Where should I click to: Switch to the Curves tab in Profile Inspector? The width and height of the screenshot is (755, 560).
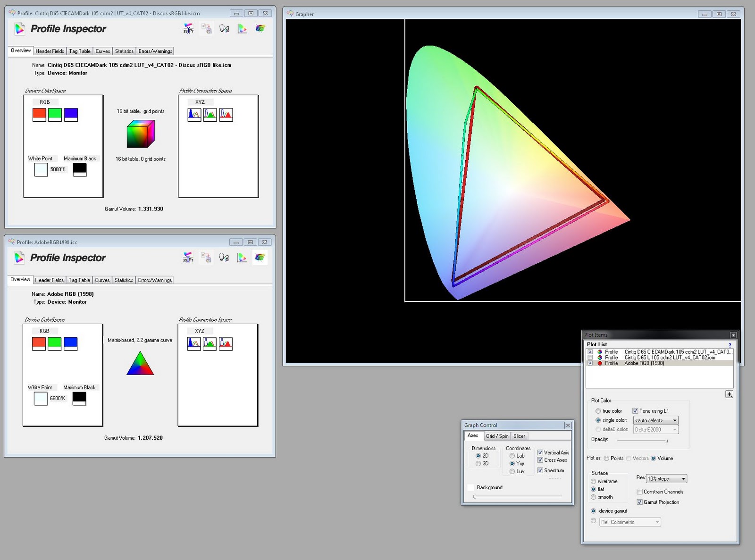coord(102,50)
